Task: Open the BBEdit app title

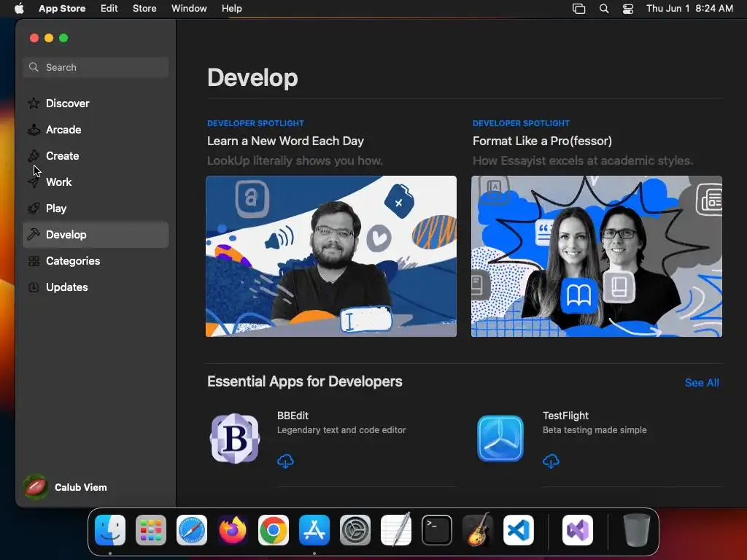Action: tap(293, 415)
